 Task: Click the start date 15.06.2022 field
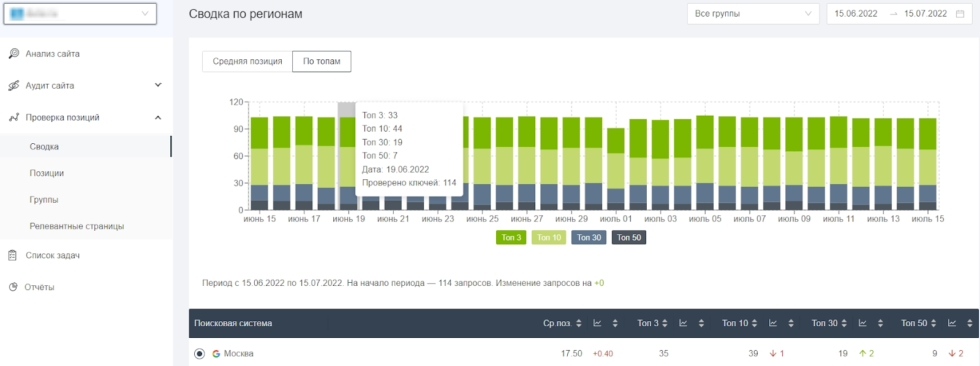click(x=856, y=13)
